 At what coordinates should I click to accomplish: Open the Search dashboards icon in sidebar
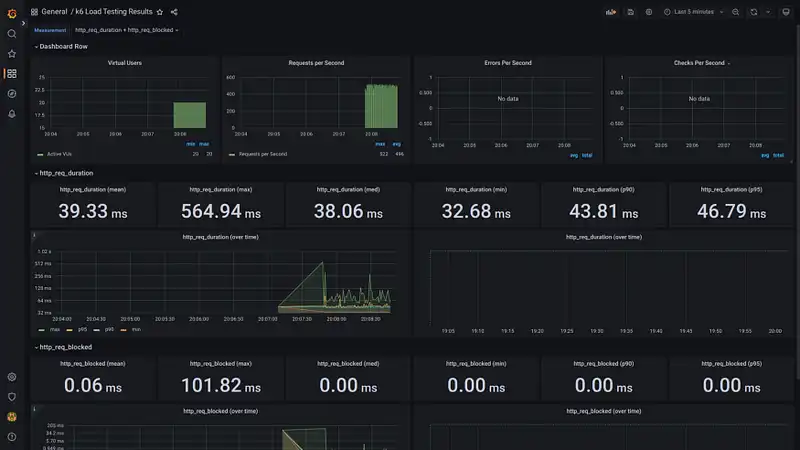(x=12, y=34)
